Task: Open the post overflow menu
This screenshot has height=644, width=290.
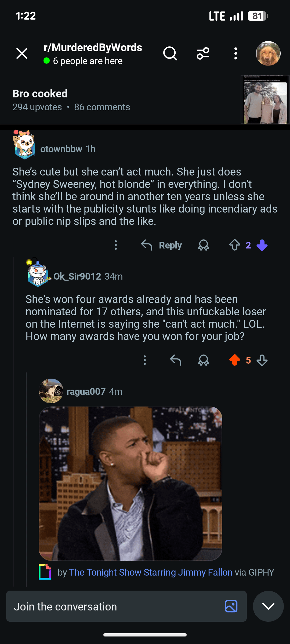Action: [x=235, y=54]
